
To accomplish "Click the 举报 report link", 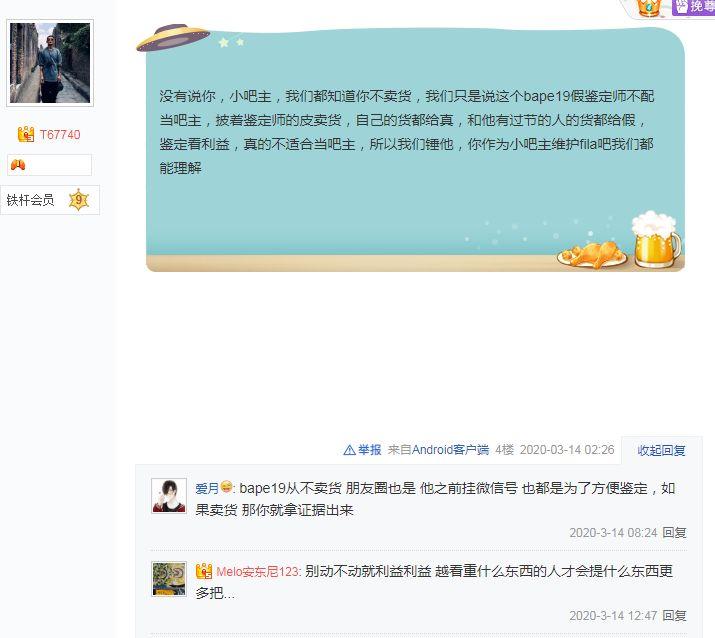I will tap(369, 450).
